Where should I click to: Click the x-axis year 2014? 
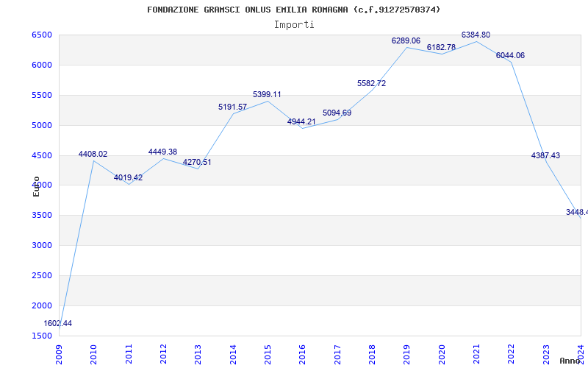(x=233, y=355)
